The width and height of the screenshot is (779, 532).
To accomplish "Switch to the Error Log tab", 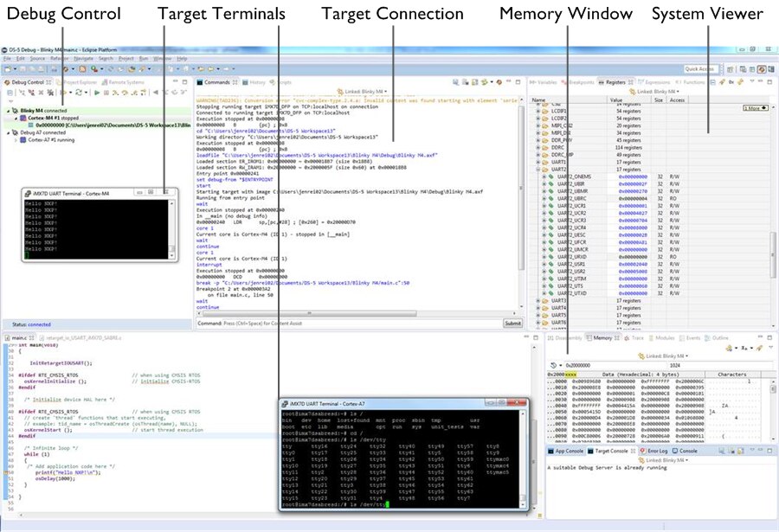I will point(653,451).
